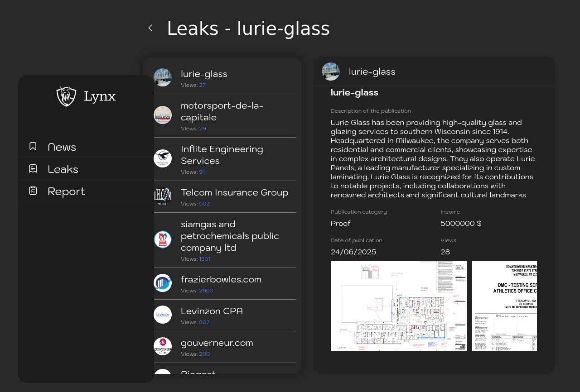
Task: Click the Lurie Glass description paragraph
Action: (433, 158)
